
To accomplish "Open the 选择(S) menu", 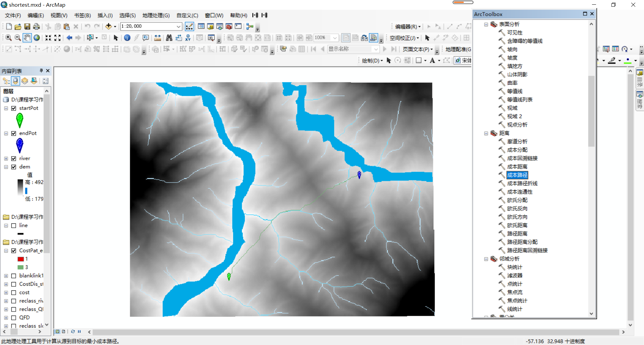I will pyautogui.click(x=127, y=15).
